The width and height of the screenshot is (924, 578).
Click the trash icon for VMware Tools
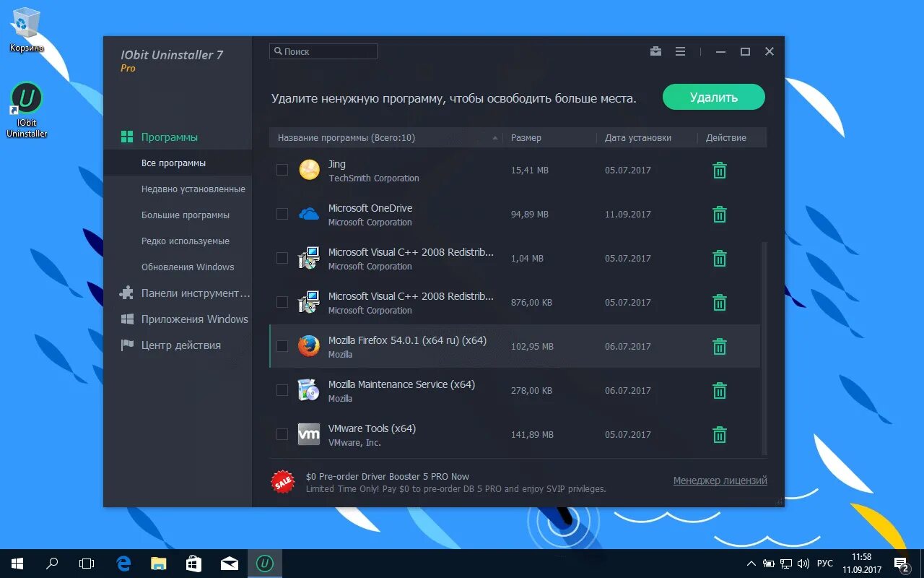point(720,435)
